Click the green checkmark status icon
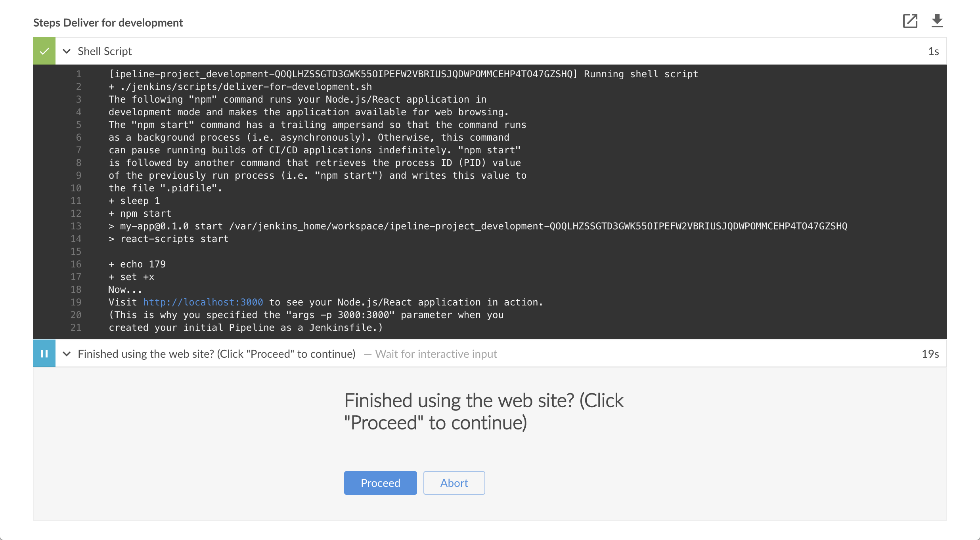Image resolution: width=980 pixels, height=540 pixels. pos(44,51)
